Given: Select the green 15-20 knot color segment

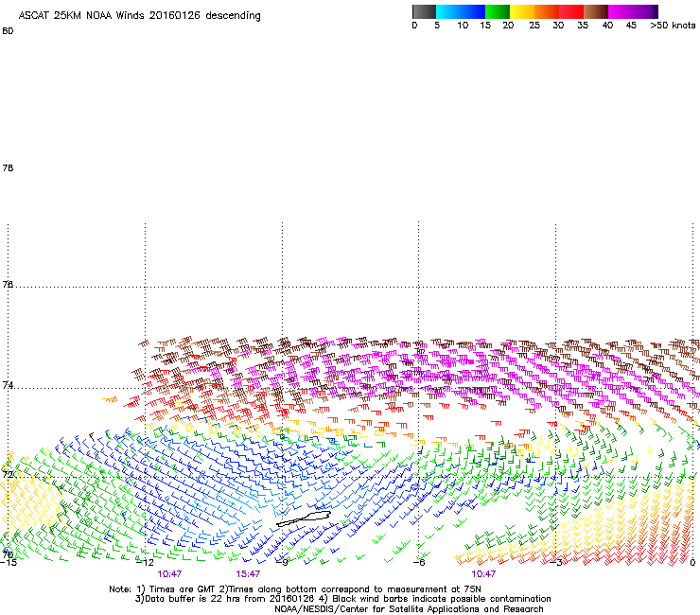Looking at the screenshot, I should [x=498, y=11].
